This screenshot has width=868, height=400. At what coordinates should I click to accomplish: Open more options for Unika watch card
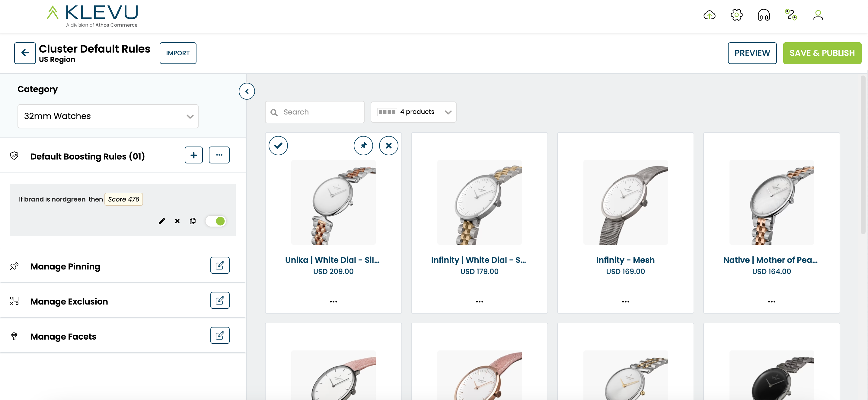click(x=333, y=302)
